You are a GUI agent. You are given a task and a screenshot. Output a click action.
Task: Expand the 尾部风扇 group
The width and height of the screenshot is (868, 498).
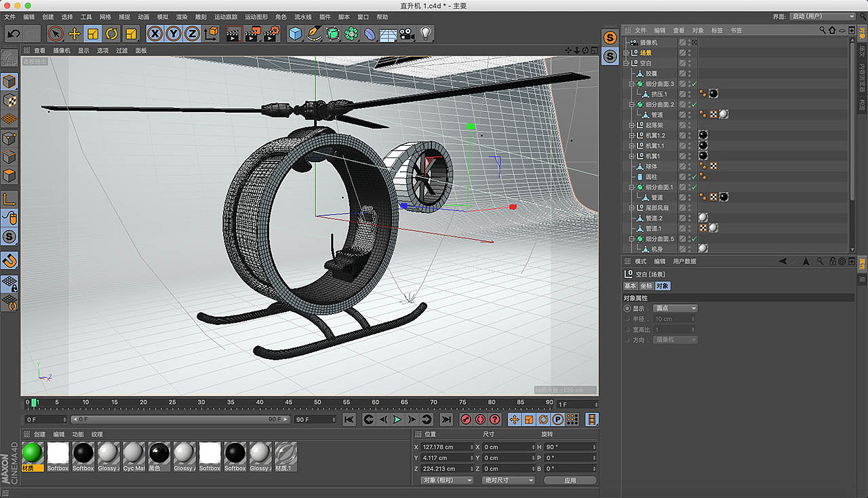point(631,208)
